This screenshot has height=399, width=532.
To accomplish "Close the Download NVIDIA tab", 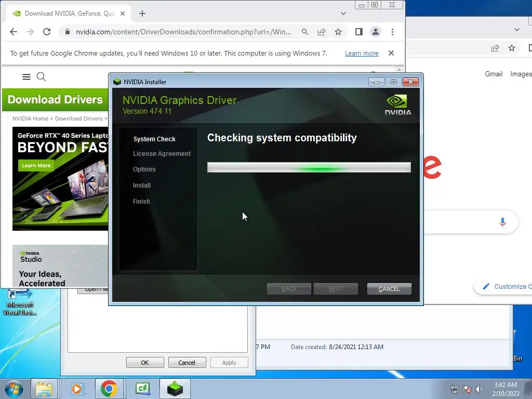I will pos(123,14).
